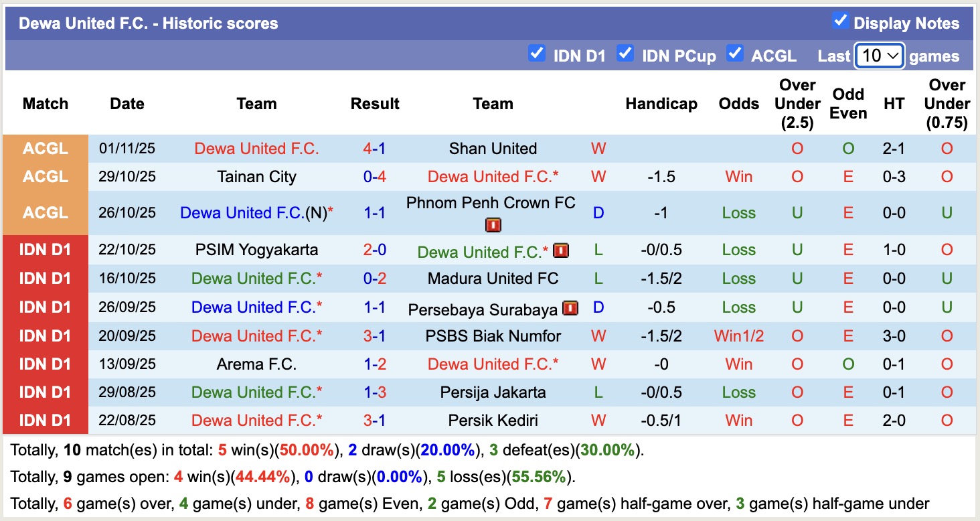Open Madura United FC team page
The width and height of the screenshot is (980, 521).
pyautogui.click(x=493, y=278)
